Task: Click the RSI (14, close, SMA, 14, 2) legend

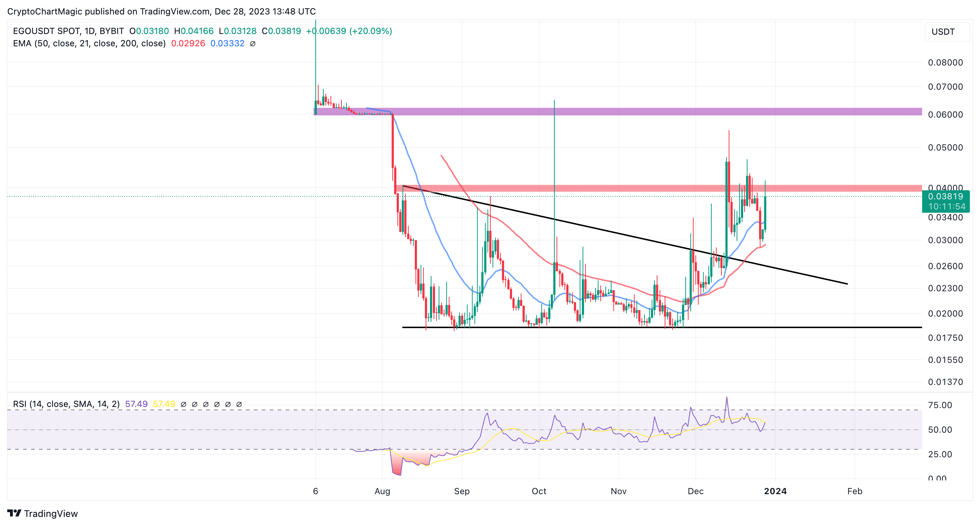Action: click(66, 404)
